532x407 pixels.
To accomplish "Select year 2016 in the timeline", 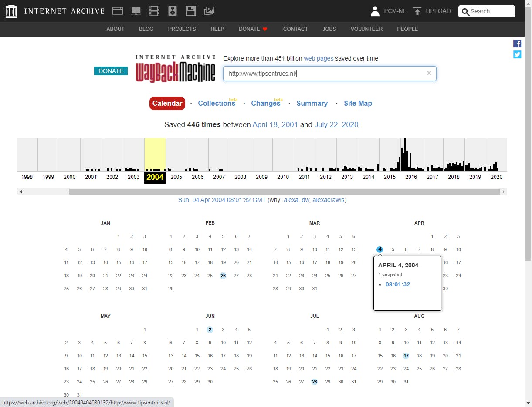I will tap(411, 177).
